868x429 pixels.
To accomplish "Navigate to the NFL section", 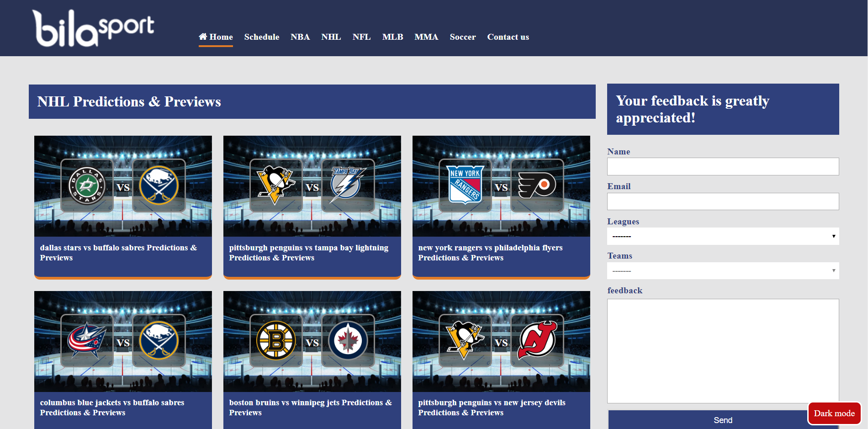I will click(x=362, y=37).
